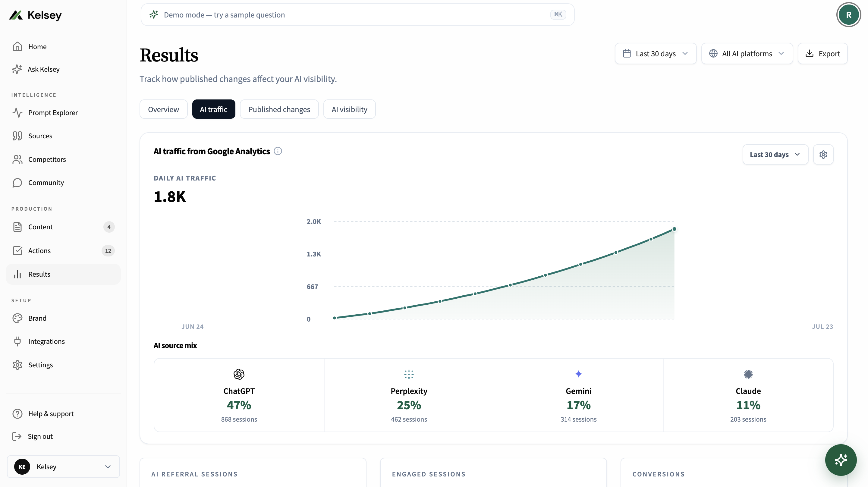The image size is (868, 487).
Task: Open the chart's Last 30 days dropdown
Action: [775, 154]
